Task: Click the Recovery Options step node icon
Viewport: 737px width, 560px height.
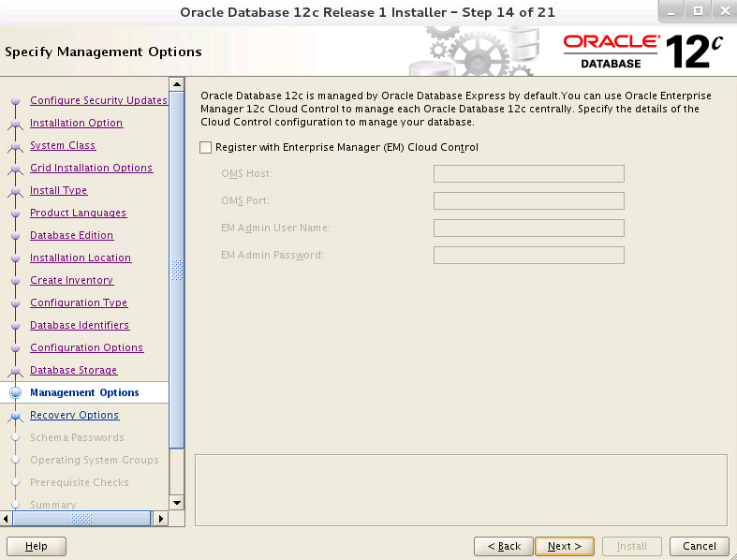Action: pyautogui.click(x=16, y=416)
